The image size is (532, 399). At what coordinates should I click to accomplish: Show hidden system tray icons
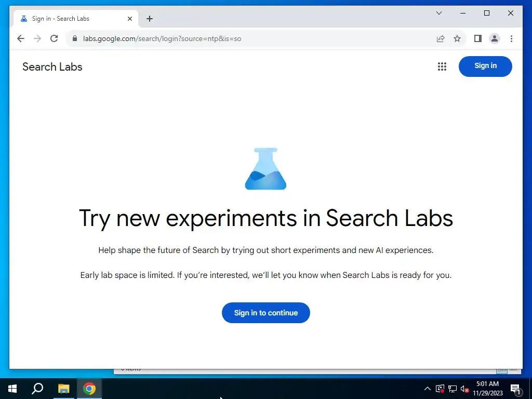428,389
